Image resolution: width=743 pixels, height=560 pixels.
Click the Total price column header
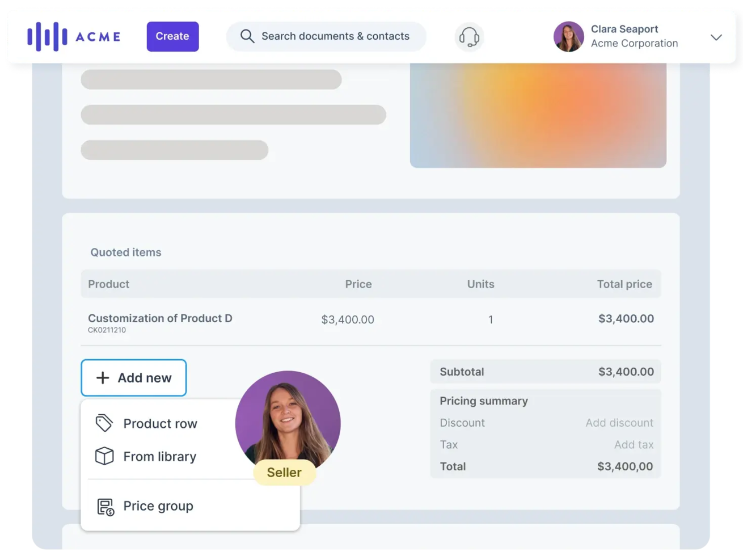624,284
